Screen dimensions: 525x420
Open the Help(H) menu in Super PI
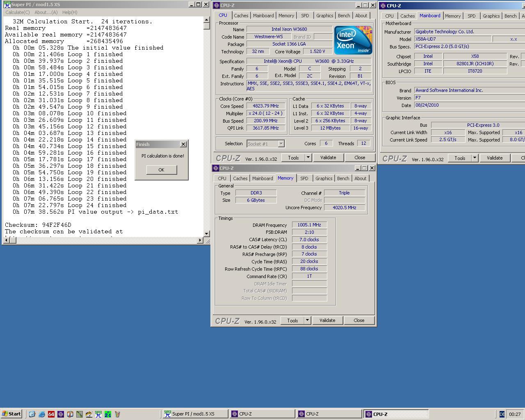pyautogui.click(x=70, y=12)
